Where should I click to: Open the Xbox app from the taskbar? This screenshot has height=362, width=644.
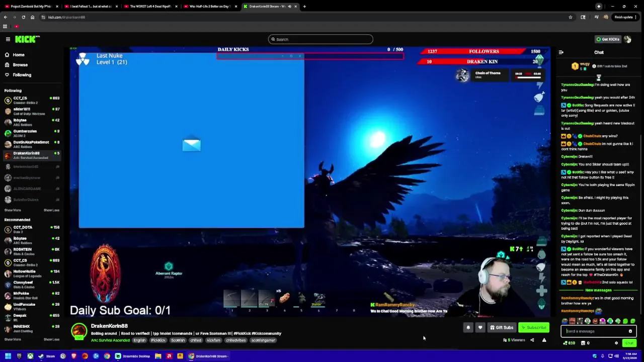coord(30,356)
